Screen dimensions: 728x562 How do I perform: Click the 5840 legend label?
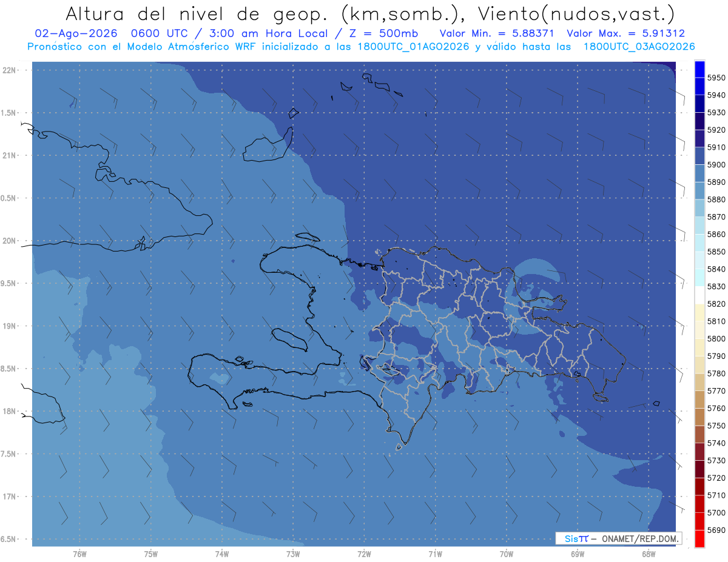click(716, 269)
